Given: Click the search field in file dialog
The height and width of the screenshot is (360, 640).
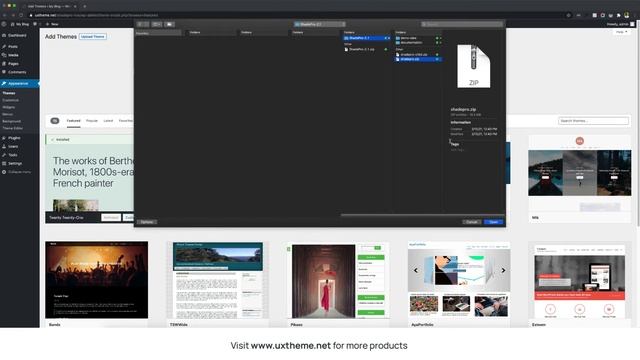Looking at the screenshot, I should click(462, 24).
